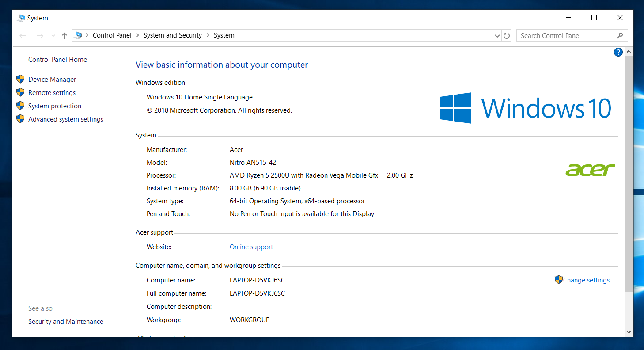
Task: Expand chevron after System and Security breadcrumb
Action: click(208, 35)
